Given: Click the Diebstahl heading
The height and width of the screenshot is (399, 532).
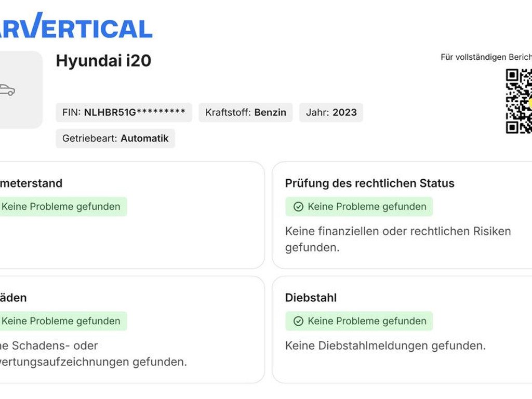Looking at the screenshot, I should tap(311, 298).
